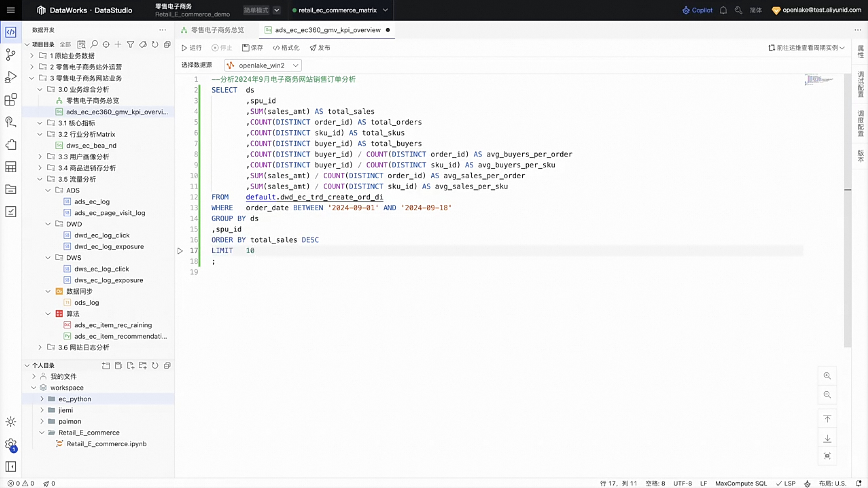Format the code with 格式化
868x488 pixels.
[x=286, y=48]
